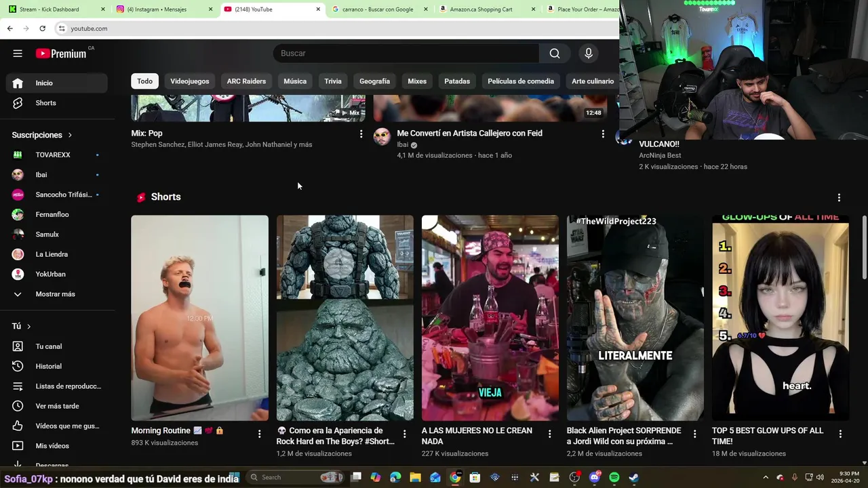Image resolution: width=868 pixels, height=488 pixels.
Task: Open Spotify from the taskbar
Action: tap(614, 477)
